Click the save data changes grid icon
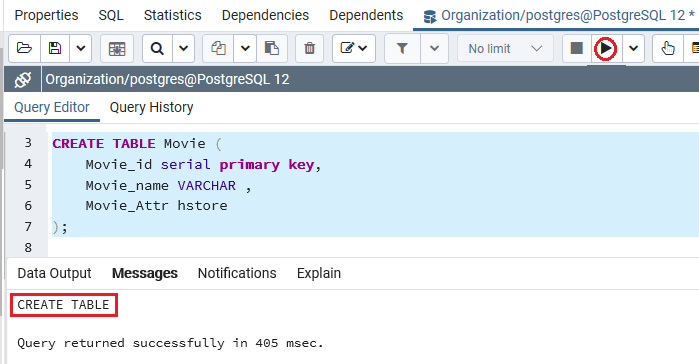The height and width of the screenshot is (364, 699). click(117, 48)
